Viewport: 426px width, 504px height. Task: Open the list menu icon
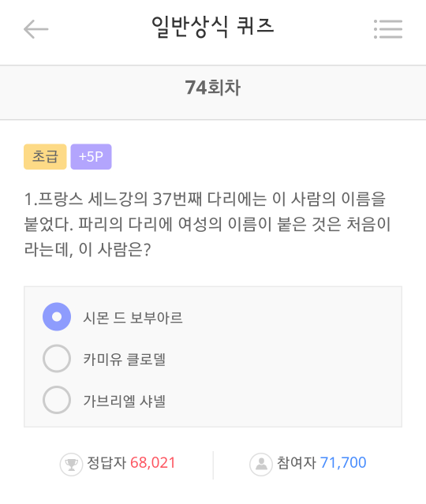(388, 29)
